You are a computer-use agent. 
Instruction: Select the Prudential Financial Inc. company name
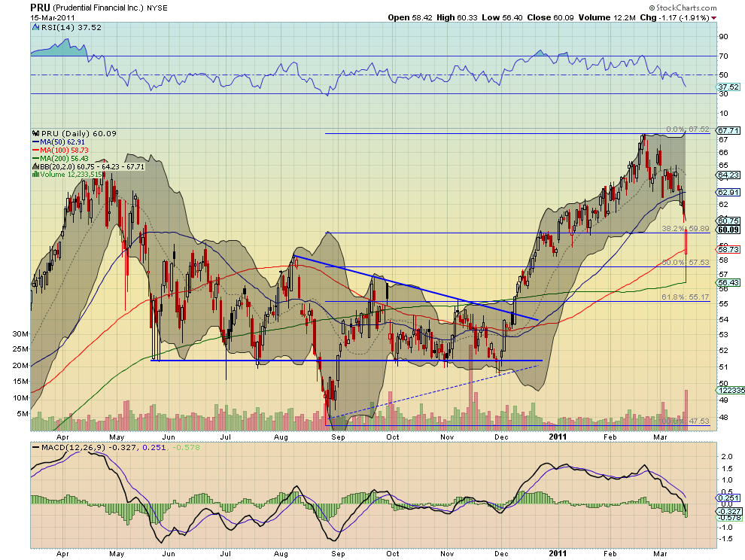tap(97, 8)
